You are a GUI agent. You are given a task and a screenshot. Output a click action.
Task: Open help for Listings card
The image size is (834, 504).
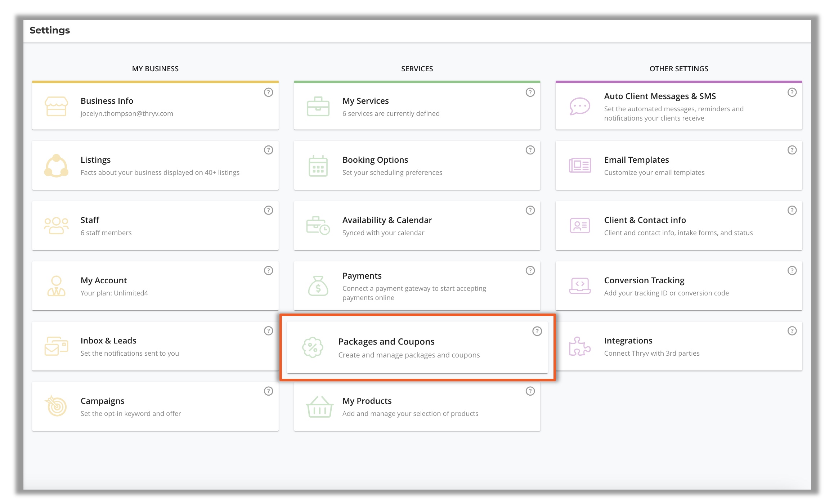pos(269,150)
